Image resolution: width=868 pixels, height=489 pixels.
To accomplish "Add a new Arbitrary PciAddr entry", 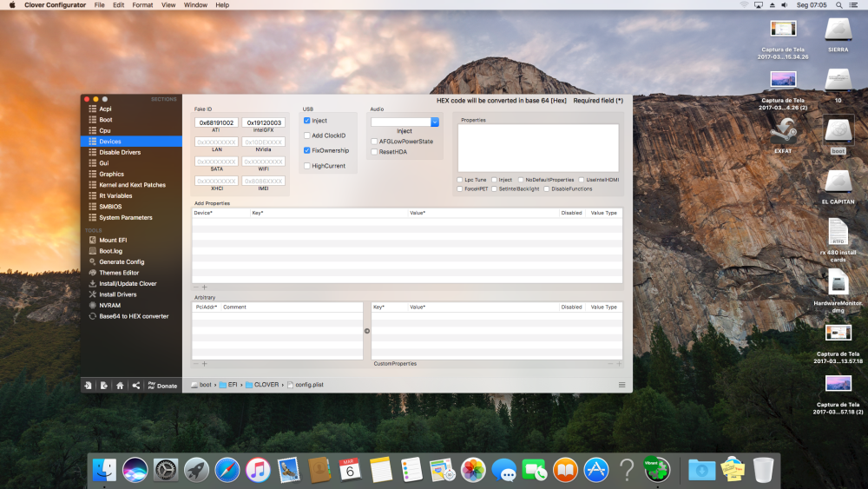I will 204,364.
